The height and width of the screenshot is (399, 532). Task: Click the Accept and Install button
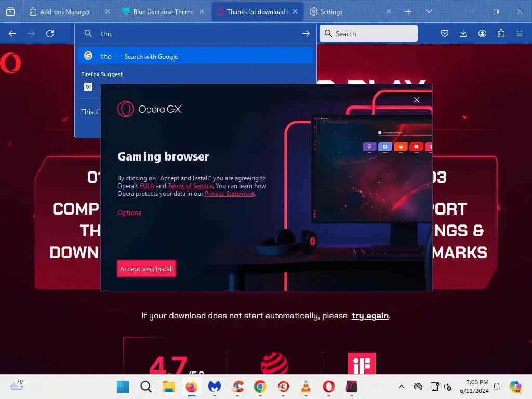[146, 269]
